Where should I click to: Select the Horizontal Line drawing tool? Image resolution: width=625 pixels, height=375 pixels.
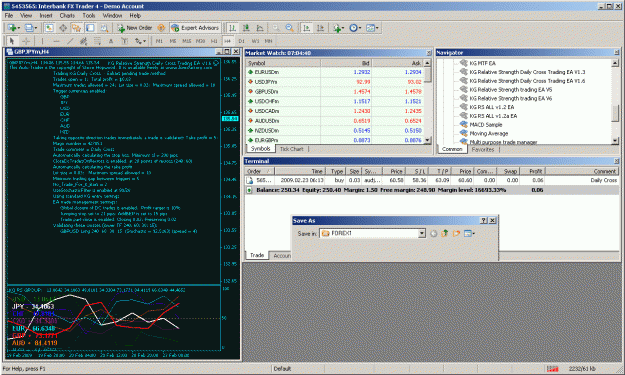(x=56, y=41)
